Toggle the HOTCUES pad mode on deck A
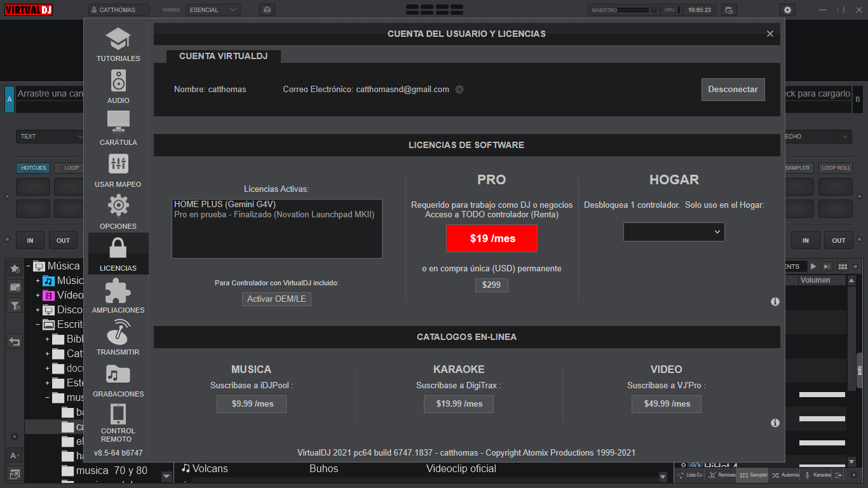The width and height of the screenshot is (868, 488). (34, 168)
